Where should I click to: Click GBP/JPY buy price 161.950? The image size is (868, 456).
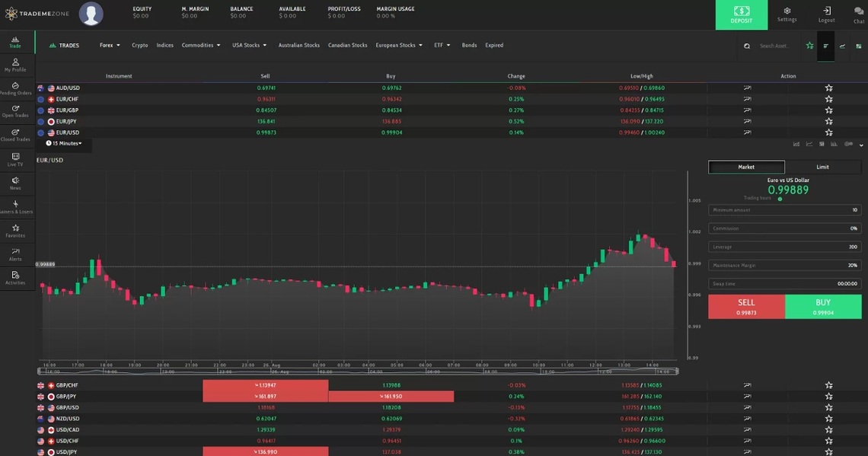coord(391,396)
